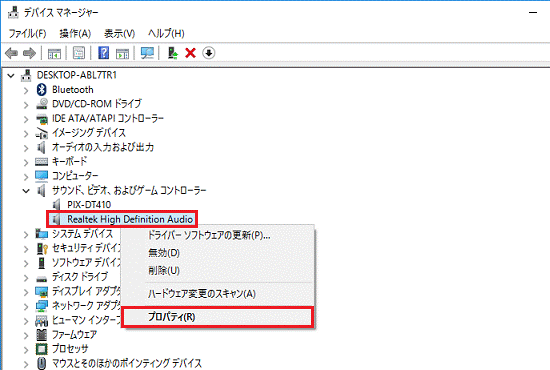The width and height of the screenshot is (550, 370).
Task: Expand the IDE ATA/ATAPI コントローラー category
Action: coord(26,119)
